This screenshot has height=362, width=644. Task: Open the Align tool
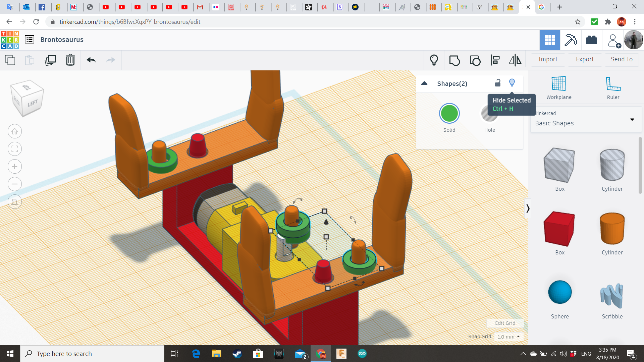click(495, 60)
